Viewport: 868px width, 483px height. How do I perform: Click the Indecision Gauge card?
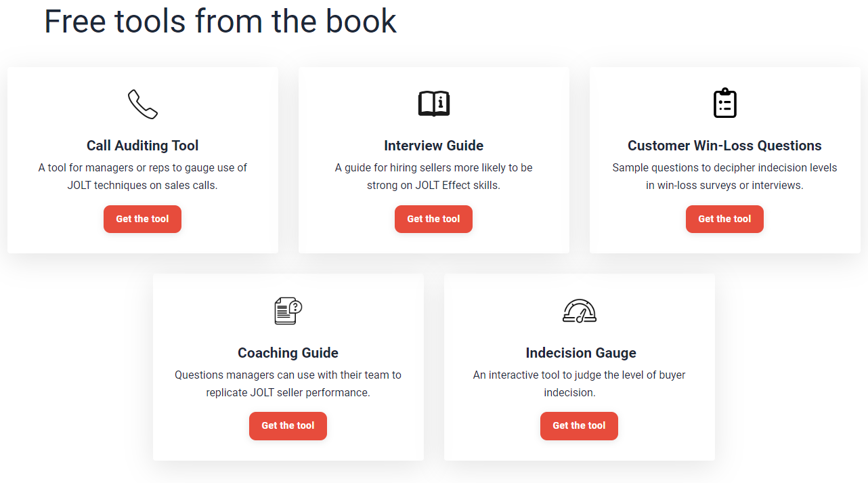pyautogui.click(x=579, y=366)
